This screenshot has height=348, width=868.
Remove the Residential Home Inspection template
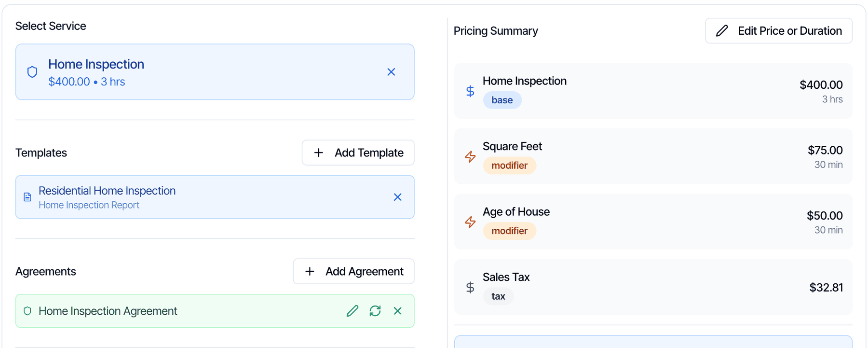coord(397,197)
